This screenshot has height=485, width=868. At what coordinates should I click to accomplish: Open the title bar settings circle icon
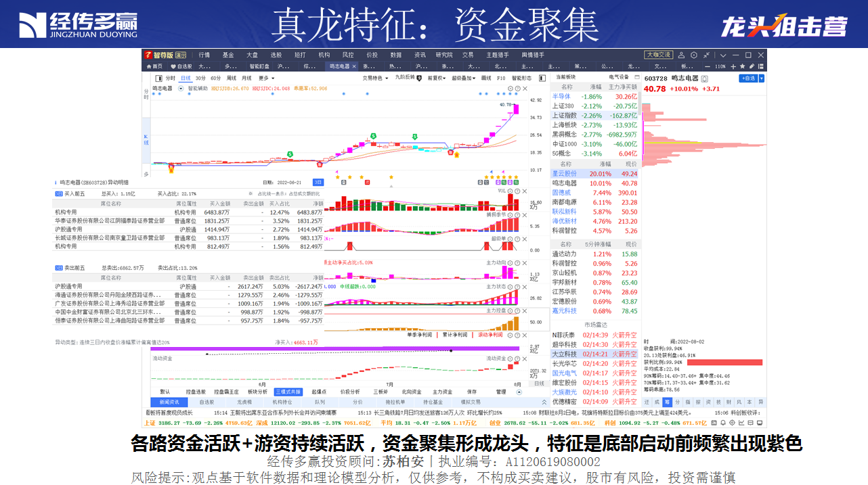point(693,55)
